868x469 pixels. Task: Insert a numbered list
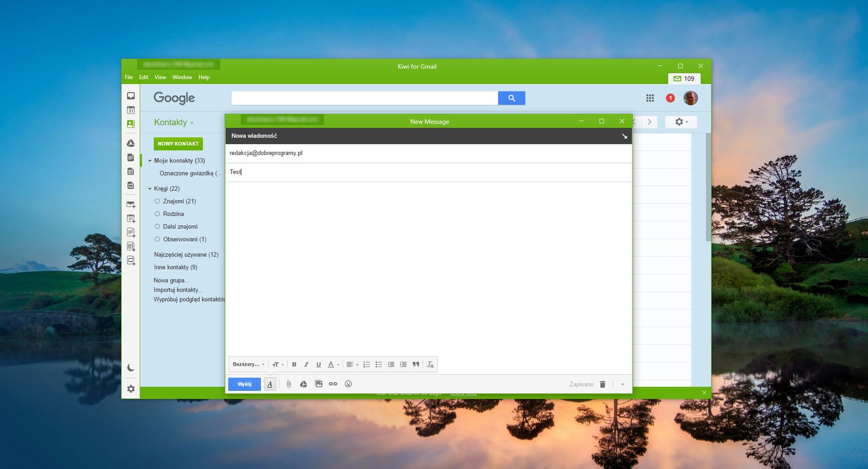pyautogui.click(x=366, y=365)
